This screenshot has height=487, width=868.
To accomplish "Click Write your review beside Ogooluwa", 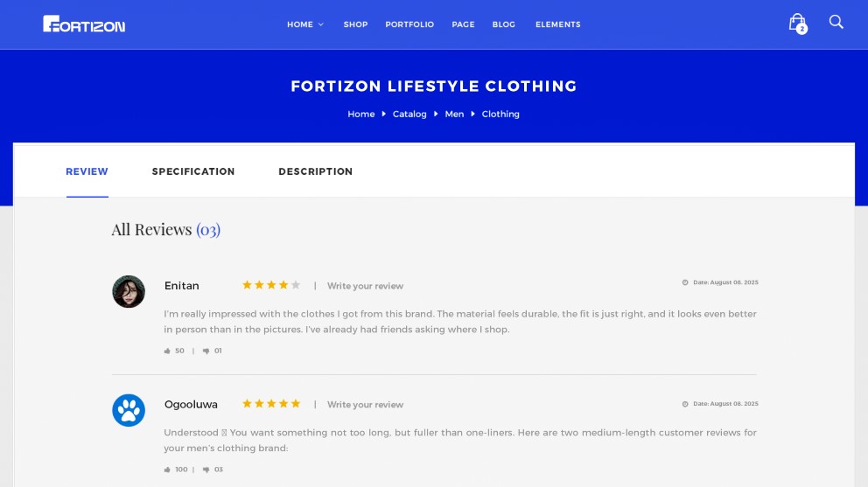I will tap(365, 405).
